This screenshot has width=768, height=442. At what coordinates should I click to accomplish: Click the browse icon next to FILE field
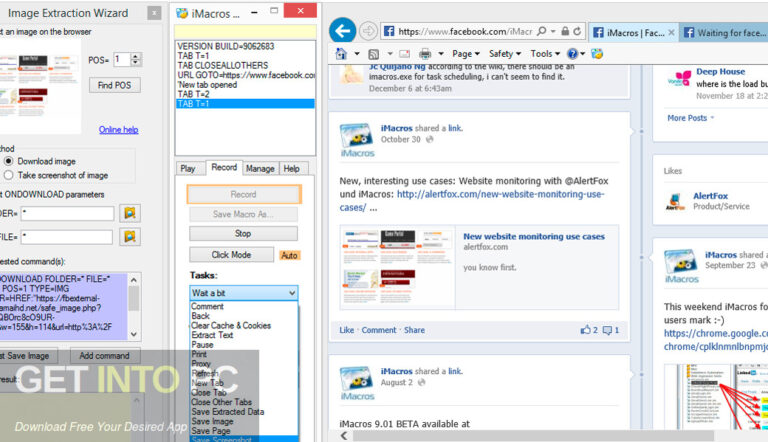point(130,237)
